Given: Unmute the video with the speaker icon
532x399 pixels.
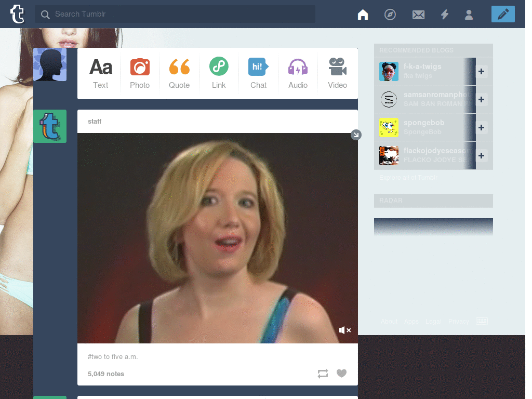Looking at the screenshot, I should click(x=345, y=330).
